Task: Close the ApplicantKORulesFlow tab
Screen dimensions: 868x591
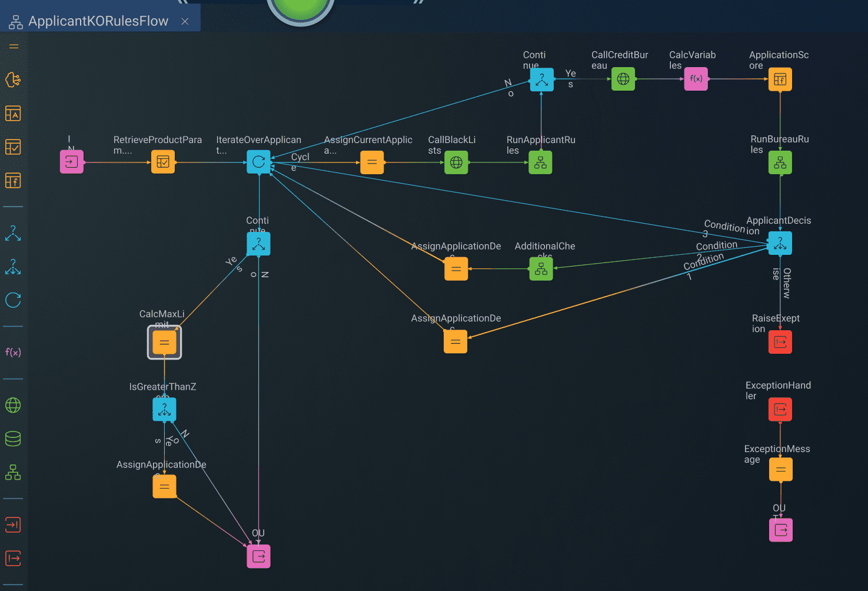Action: 185,20
